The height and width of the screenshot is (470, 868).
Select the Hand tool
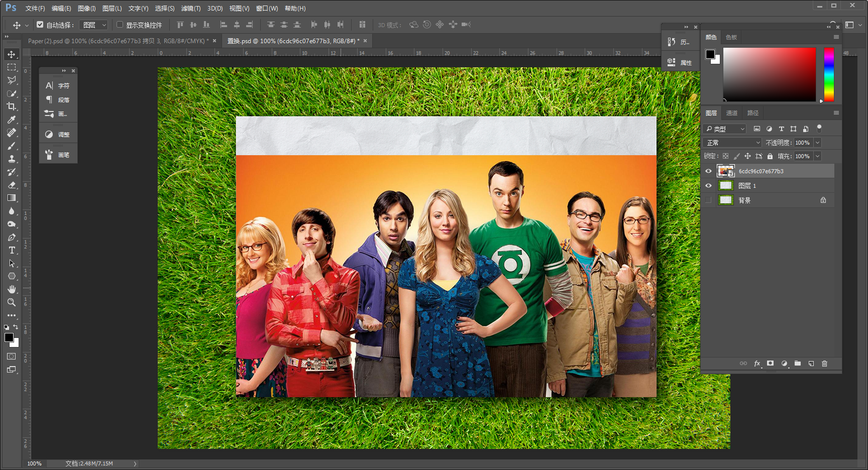point(12,289)
